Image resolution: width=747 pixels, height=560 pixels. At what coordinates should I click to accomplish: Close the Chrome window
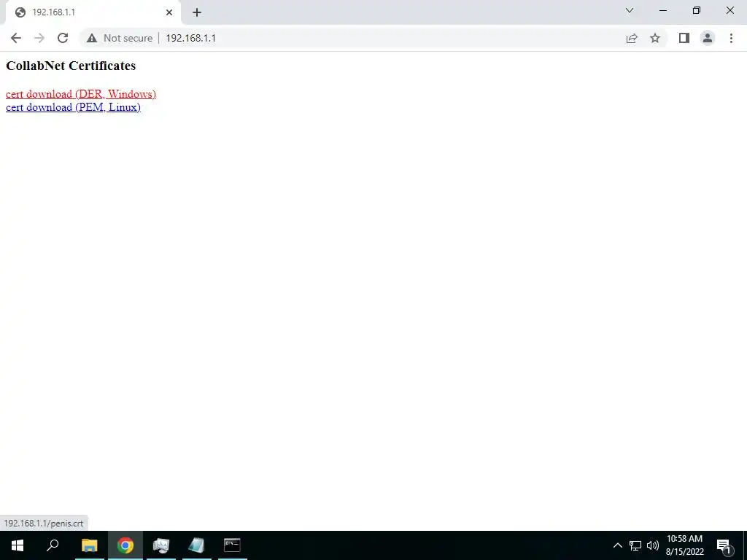tap(729, 10)
